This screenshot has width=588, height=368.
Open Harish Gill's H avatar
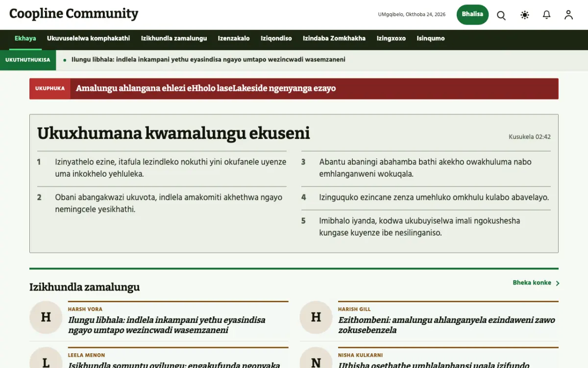(x=316, y=317)
